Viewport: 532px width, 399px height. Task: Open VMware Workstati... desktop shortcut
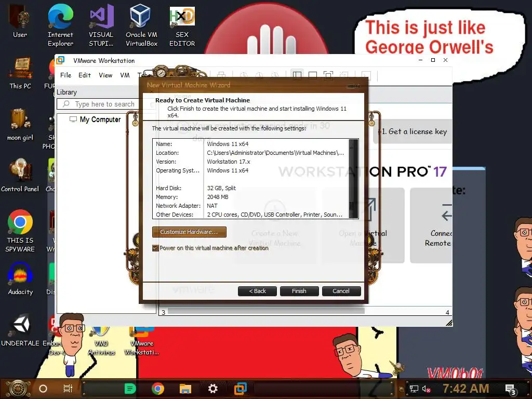click(x=141, y=341)
